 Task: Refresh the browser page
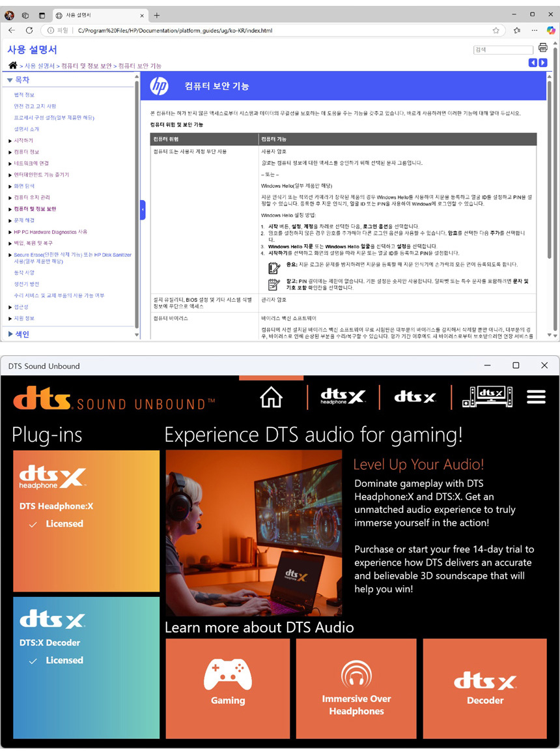29,30
